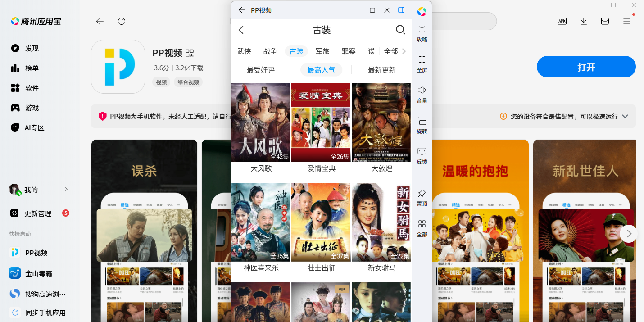Open the 新乱世佳人 app screenshot
The image size is (644, 322).
pos(585,231)
